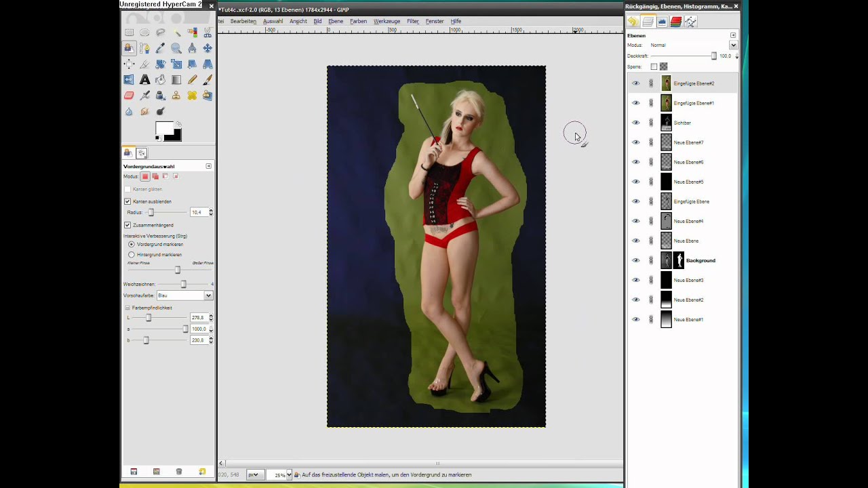Select the Zoom magnifier tool

(176, 48)
